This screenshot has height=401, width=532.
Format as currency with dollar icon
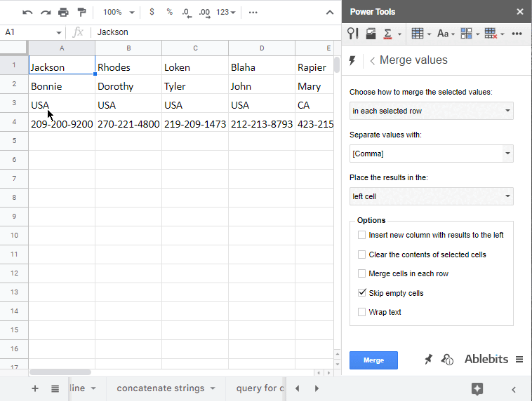(x=152, y=12)
